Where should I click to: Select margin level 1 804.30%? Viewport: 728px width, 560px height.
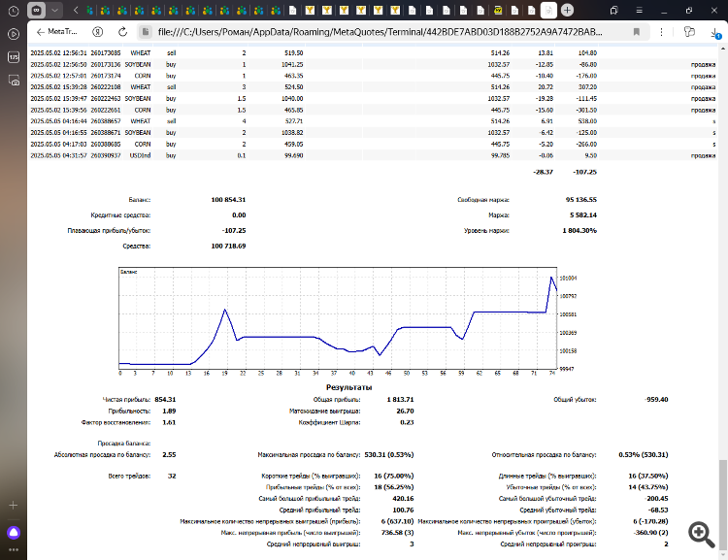pos(579,230)
